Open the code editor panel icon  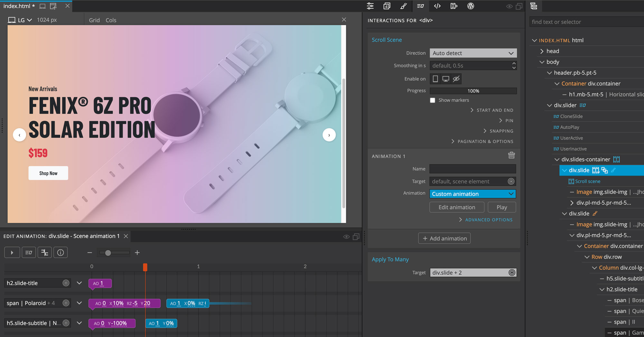click(437, 6)
